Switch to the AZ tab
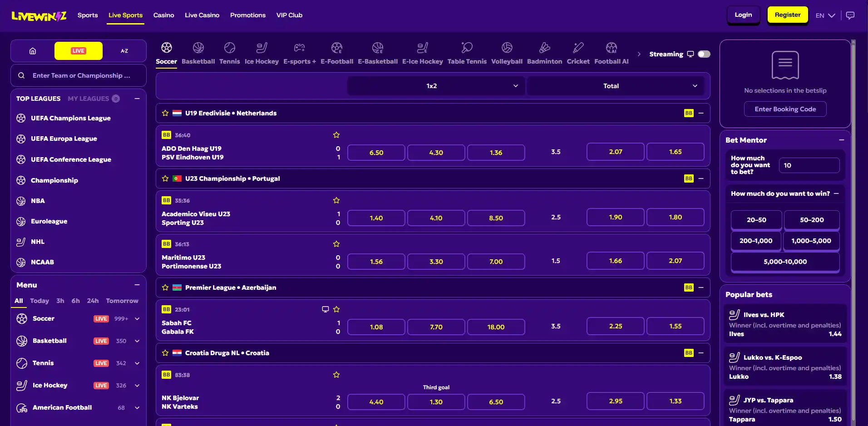 click(x=124, y=51)
